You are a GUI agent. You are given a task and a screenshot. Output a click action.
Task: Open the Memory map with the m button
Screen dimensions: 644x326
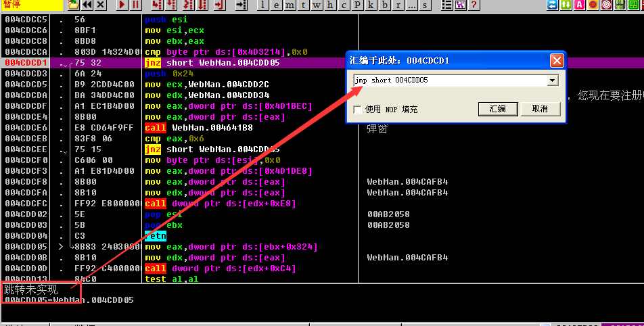(x=290, y=5)
